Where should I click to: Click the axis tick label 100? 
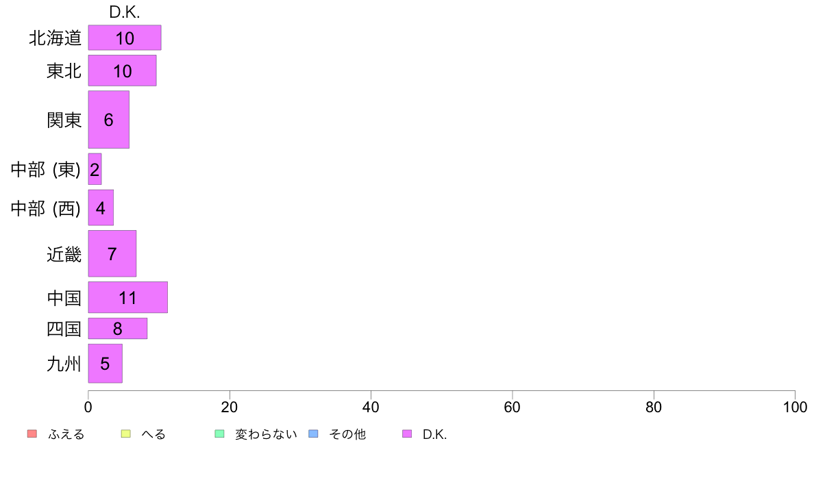pyautogui.click(x=795, y=407)
